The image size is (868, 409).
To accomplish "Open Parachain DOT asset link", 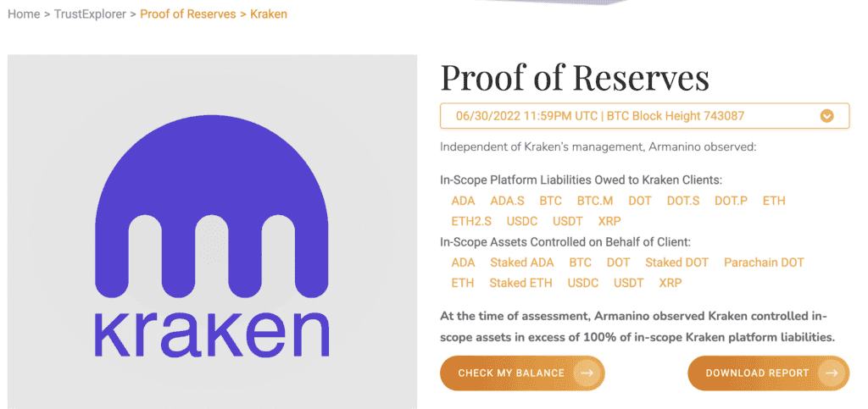I will (764, 263).
